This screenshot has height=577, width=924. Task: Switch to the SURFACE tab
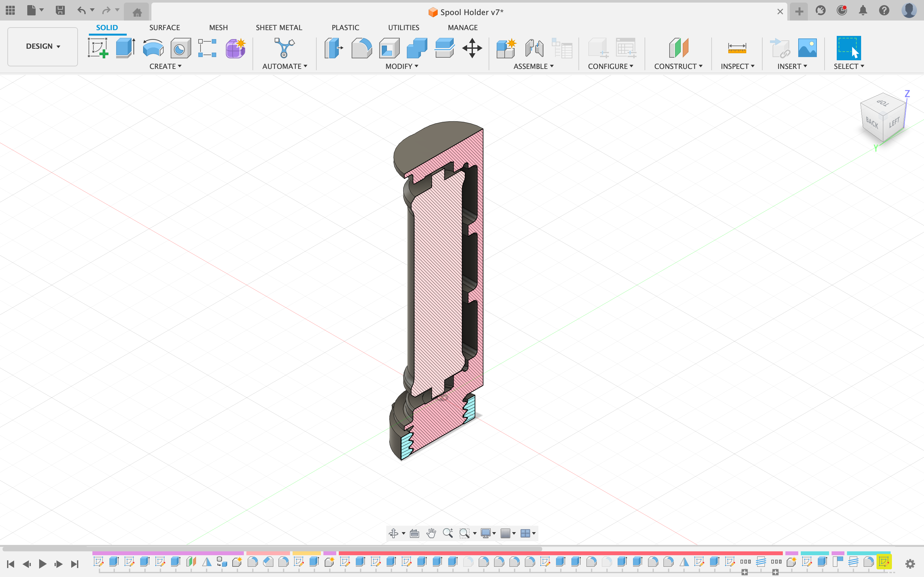164,28
